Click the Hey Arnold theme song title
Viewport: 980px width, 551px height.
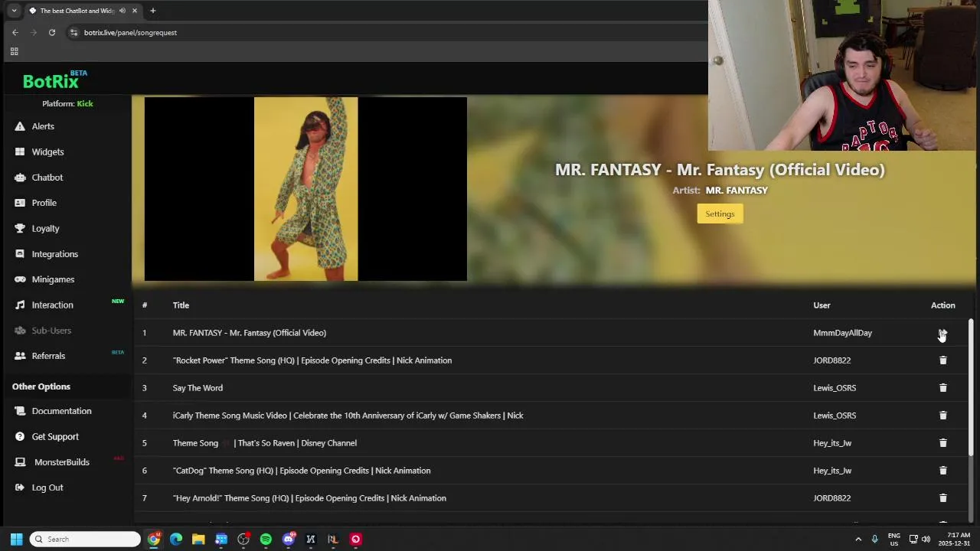tap(309, 498)
